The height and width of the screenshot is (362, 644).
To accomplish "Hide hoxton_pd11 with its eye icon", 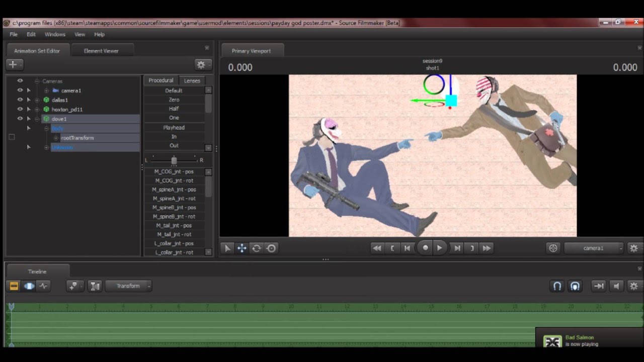I will (20, 109).
